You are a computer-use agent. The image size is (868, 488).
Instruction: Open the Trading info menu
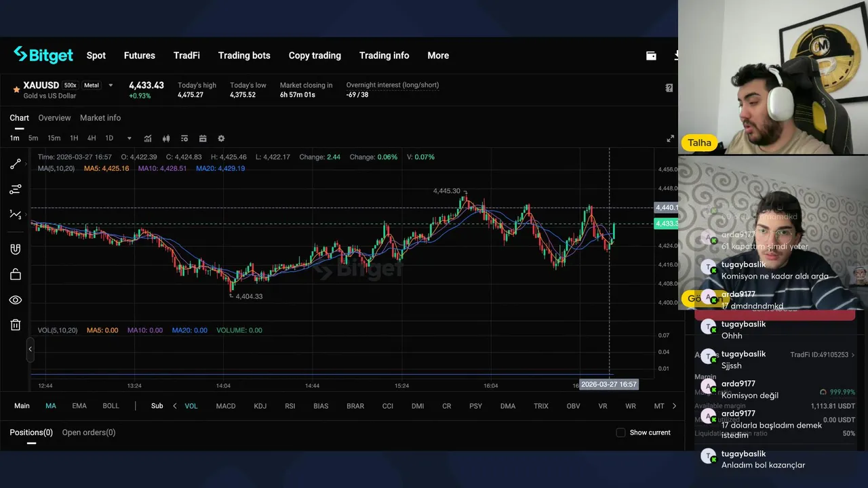tap(384, 56)
